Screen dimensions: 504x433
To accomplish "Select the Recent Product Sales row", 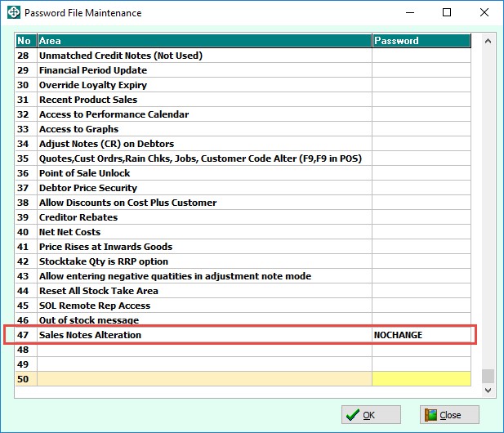I will coord(243,100).
